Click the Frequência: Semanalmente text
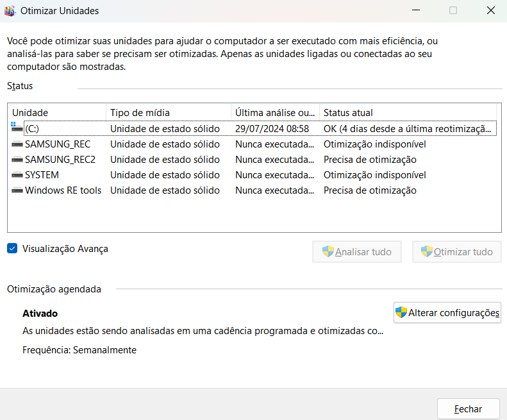This screenshot has width=507, height=420. [79, 350]
